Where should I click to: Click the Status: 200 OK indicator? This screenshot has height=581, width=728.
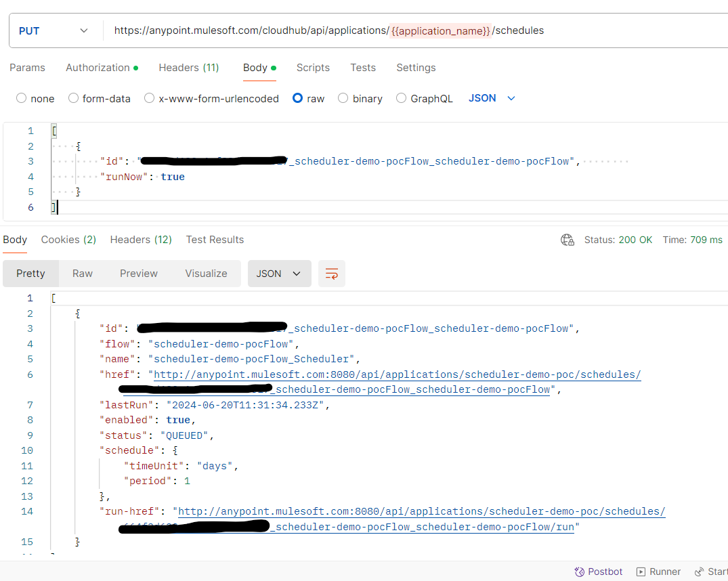coord(618,240)
